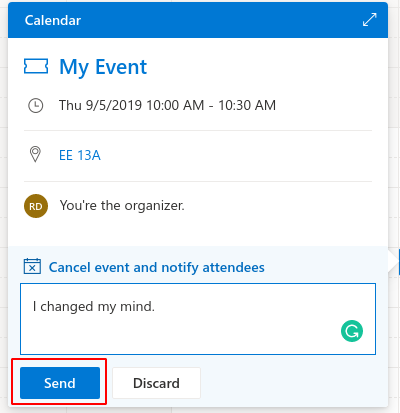Expand the calendar popup with arrows icon
This screenshot has height=413, width=400.
coord(369,20)
